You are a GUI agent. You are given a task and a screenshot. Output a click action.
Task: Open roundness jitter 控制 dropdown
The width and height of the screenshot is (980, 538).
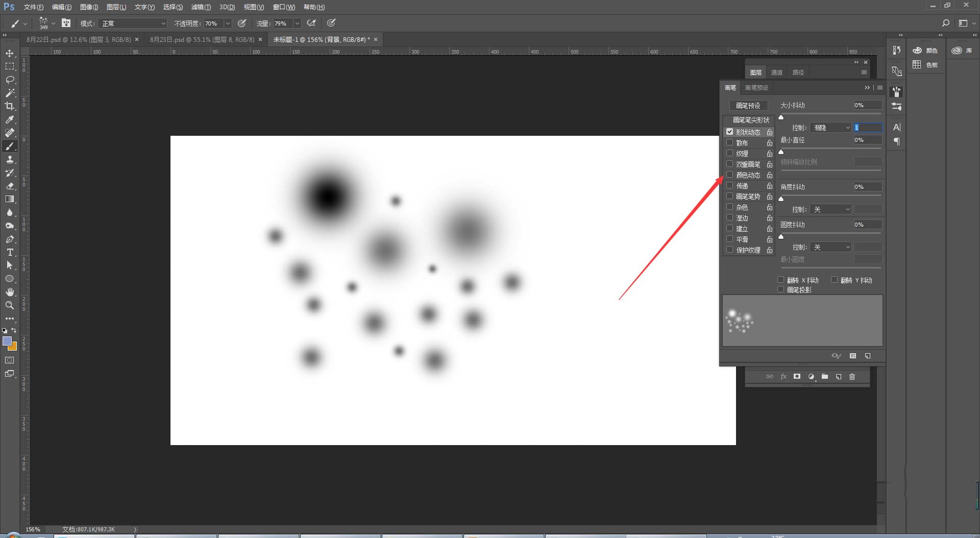pos(831,247)
